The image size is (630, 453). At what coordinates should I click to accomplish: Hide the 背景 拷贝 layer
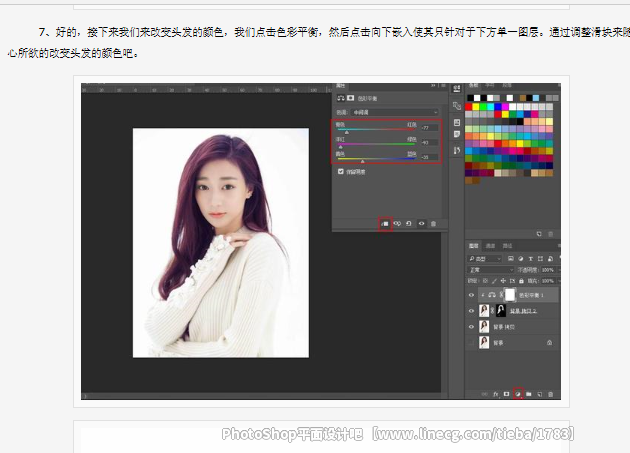tap(471, 327)
